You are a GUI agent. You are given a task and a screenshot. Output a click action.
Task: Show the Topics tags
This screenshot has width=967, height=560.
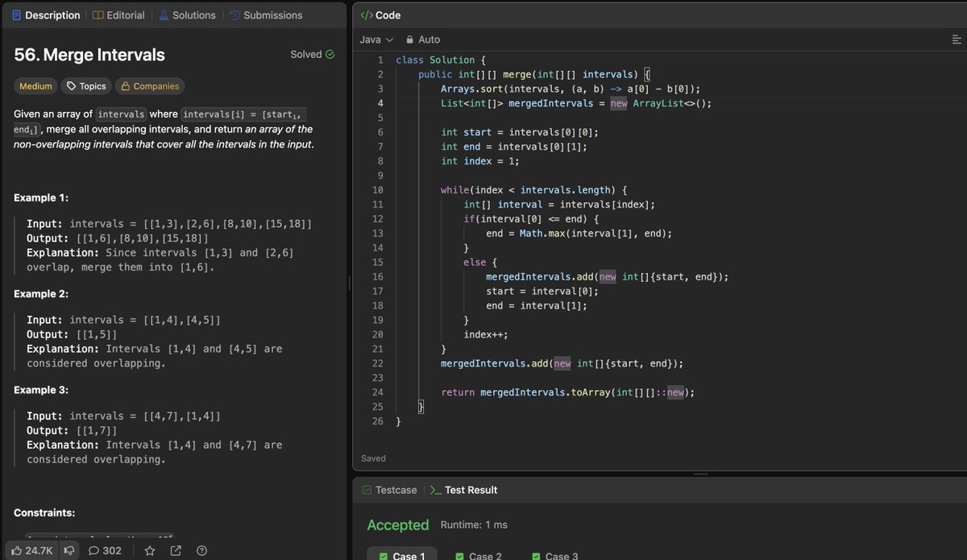point(85,86)
